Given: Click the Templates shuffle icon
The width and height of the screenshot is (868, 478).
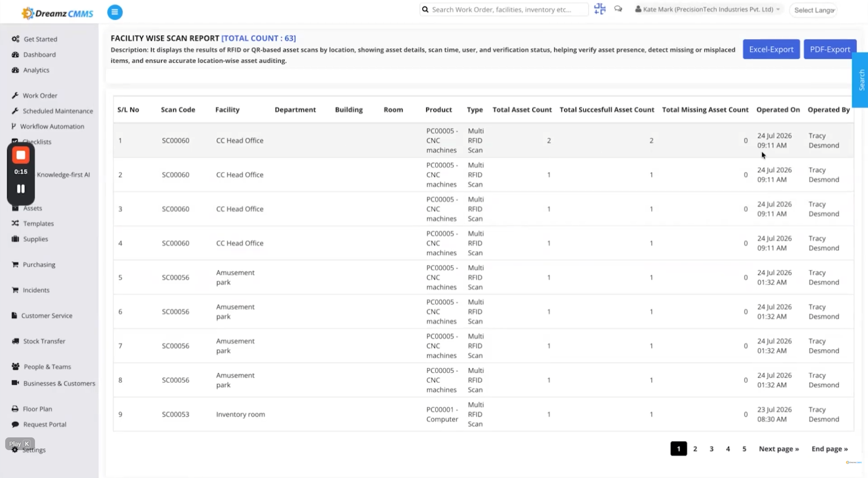Looking at the screenshot, I should tap(15, 223).
